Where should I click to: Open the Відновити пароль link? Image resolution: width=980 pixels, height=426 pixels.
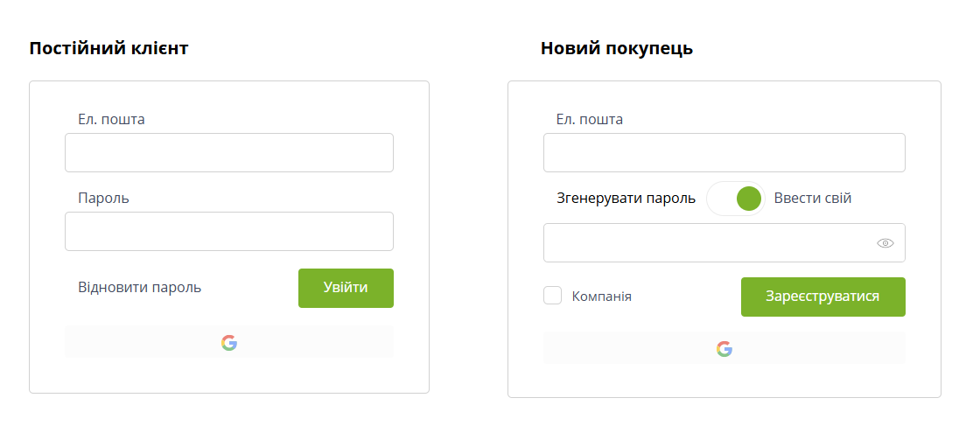[x=139, y=288]
